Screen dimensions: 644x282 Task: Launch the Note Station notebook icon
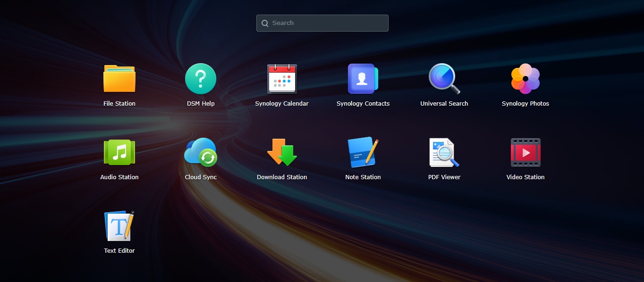click(x=363, y=152)
